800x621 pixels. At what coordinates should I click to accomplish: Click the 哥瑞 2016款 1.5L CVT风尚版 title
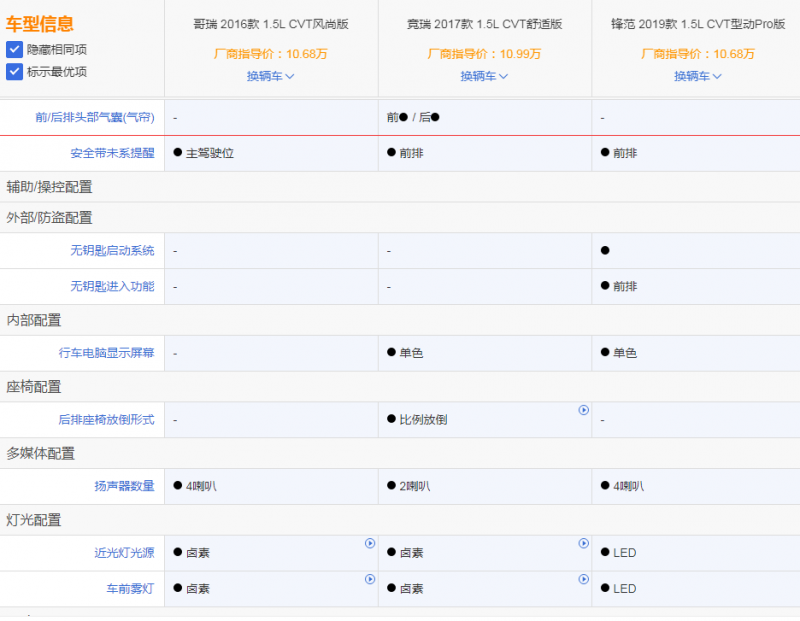271,24
